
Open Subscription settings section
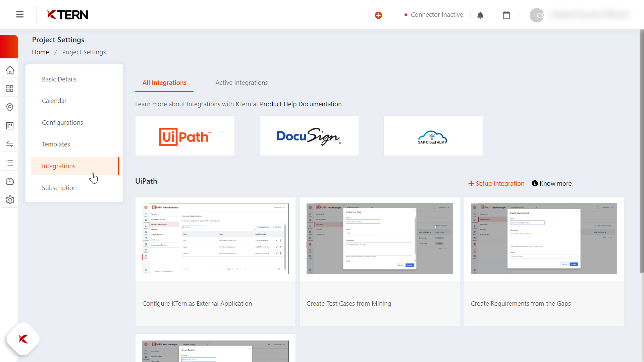(59, 188)
